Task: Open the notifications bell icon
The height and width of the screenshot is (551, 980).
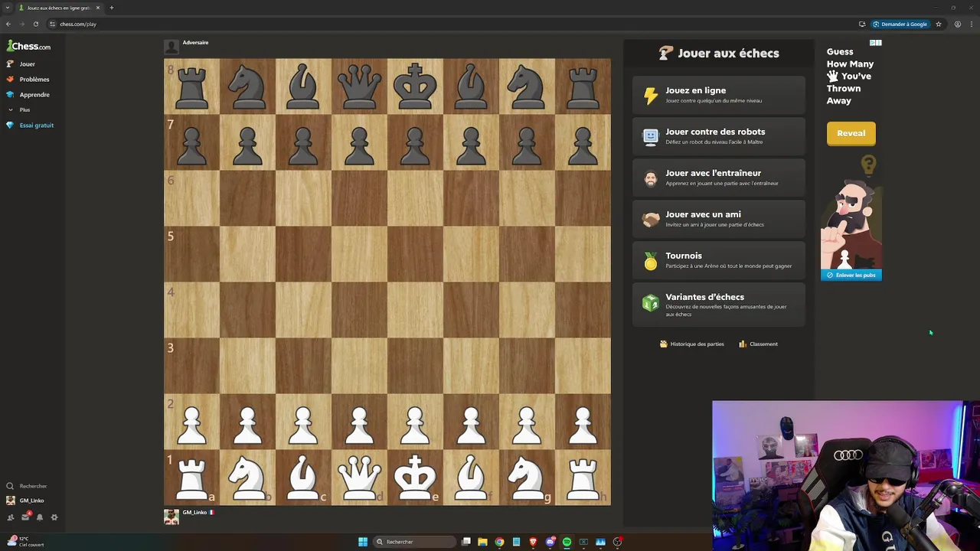Action: click(40, 517)
